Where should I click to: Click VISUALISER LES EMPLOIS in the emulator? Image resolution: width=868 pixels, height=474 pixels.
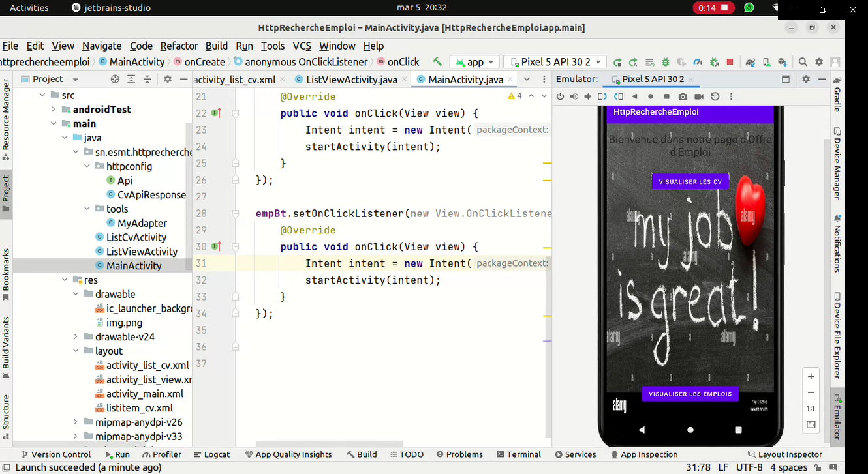[690, 394]
